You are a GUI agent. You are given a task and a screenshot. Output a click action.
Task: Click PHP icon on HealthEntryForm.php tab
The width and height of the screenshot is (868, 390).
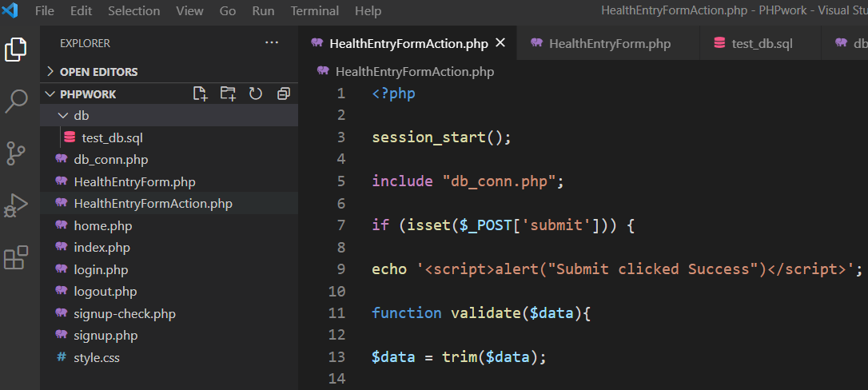point(536,42)
